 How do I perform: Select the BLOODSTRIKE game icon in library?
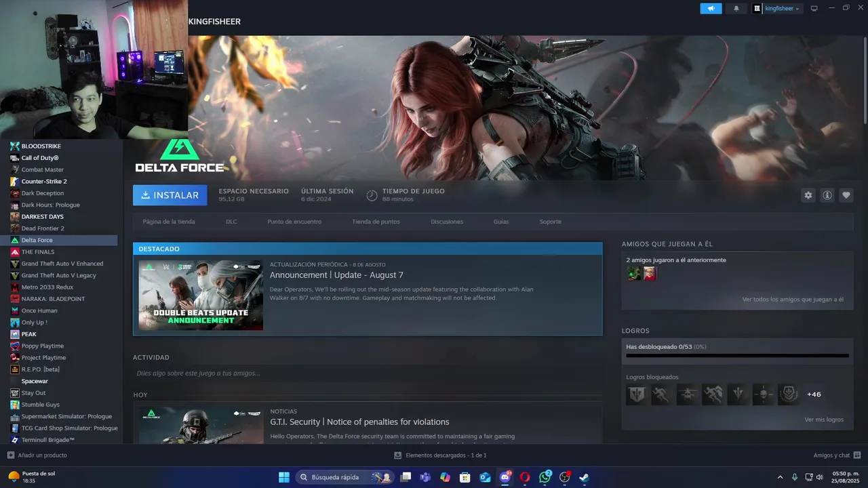point(14,146)
